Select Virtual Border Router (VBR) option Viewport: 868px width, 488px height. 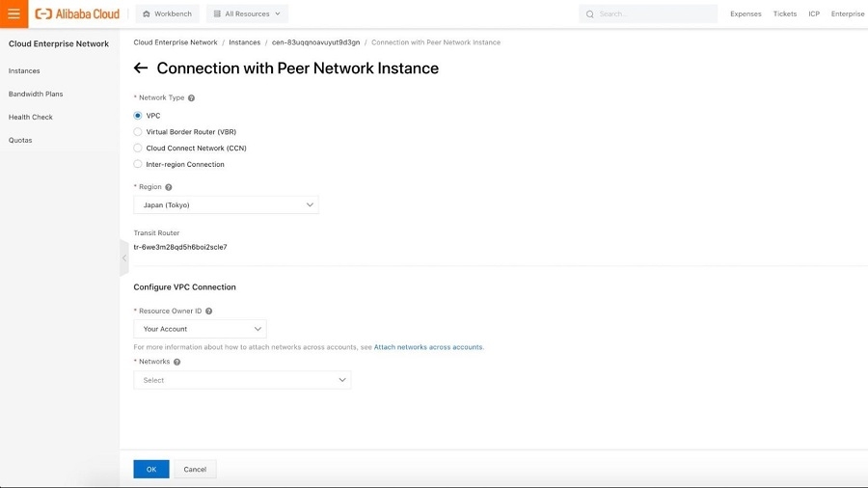pyautogui.click(x=138, y=132)
